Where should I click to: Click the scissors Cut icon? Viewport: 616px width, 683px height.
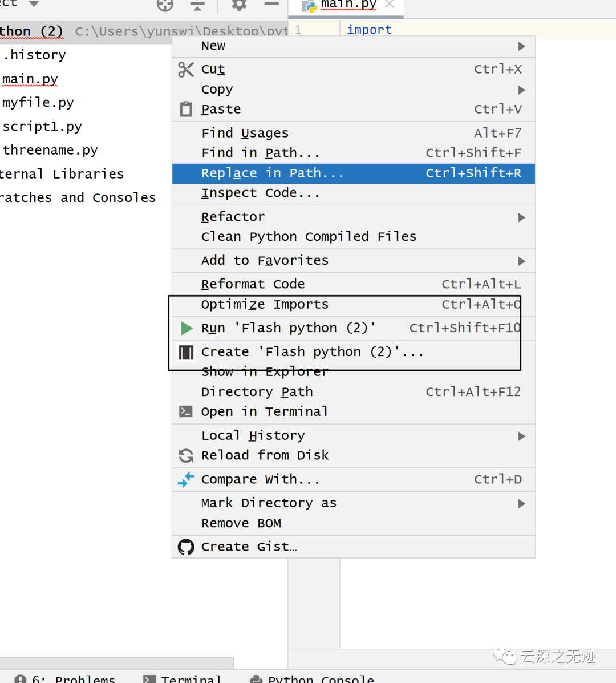(186, 70)
